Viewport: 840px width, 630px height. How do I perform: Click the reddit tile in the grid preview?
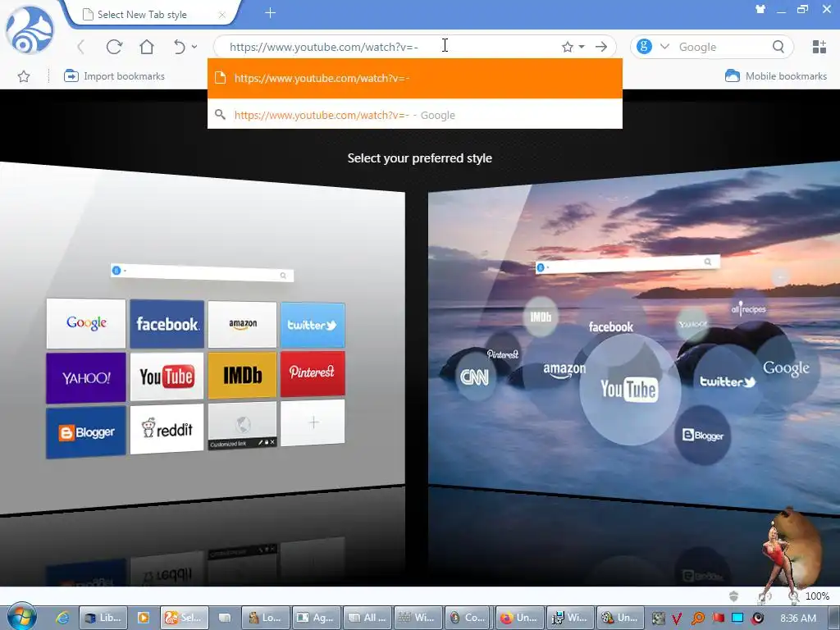[x=167, y=429]
